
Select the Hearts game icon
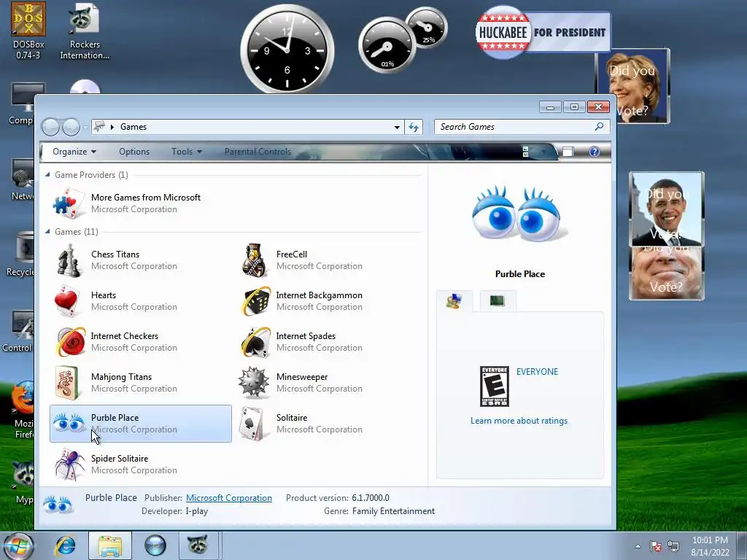point(67,301)
